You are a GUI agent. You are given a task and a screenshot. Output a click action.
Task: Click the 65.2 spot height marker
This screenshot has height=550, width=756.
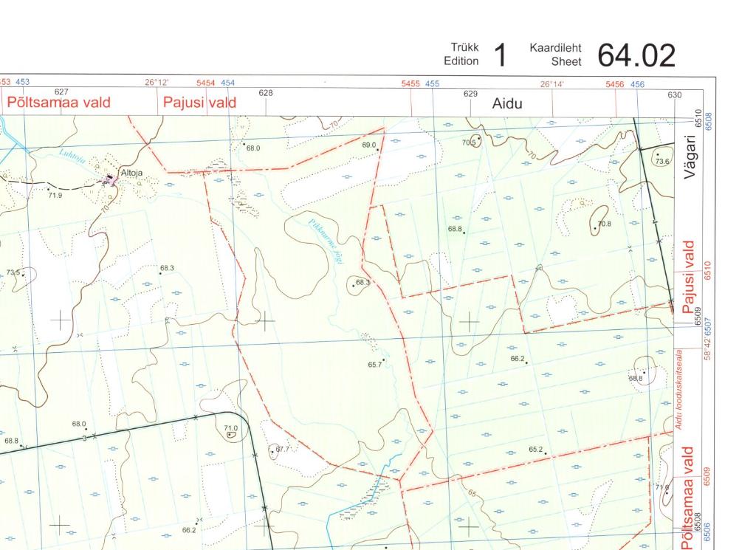546,453
